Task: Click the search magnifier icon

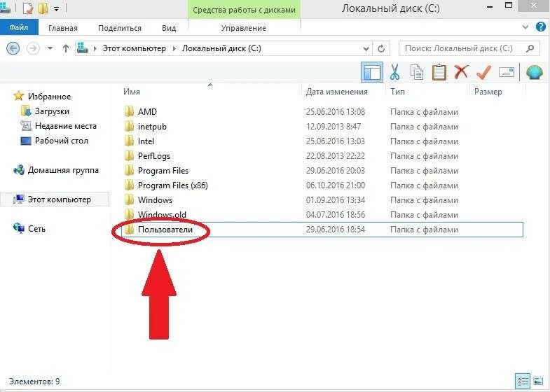Action: click(x=530, y=48)
